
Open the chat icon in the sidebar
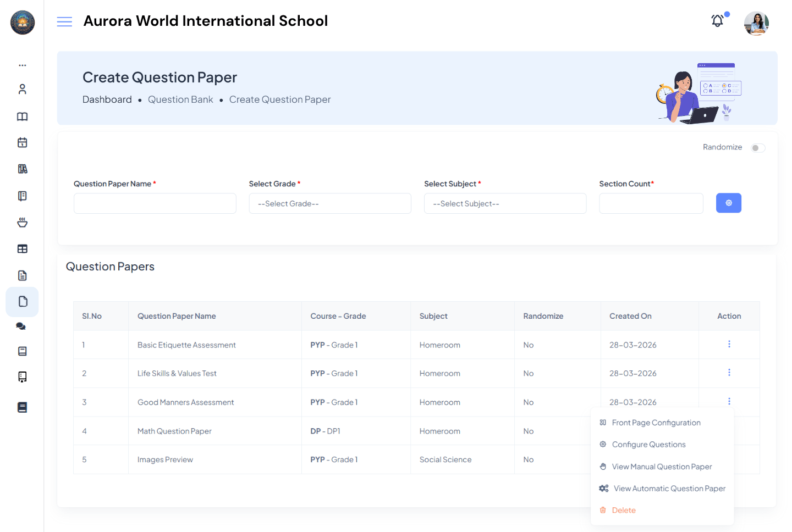coord(22,326)
